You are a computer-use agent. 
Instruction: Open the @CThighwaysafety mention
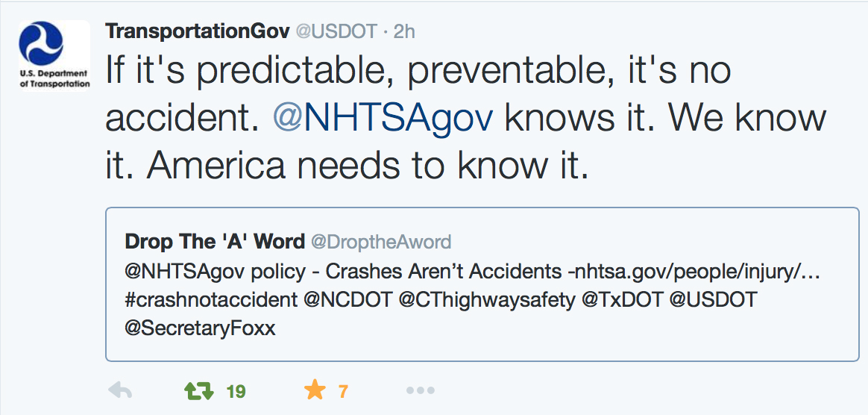click(x=487, y=300)
